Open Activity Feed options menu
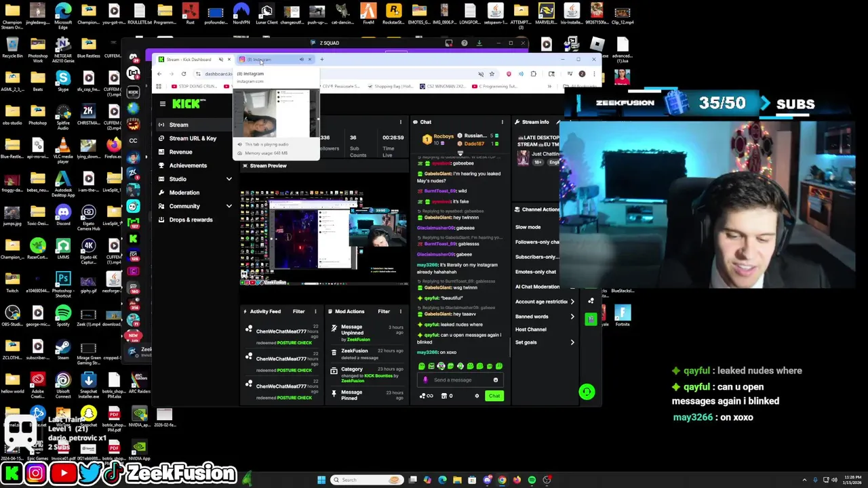868x488 pixels. [x=315, y=312]
